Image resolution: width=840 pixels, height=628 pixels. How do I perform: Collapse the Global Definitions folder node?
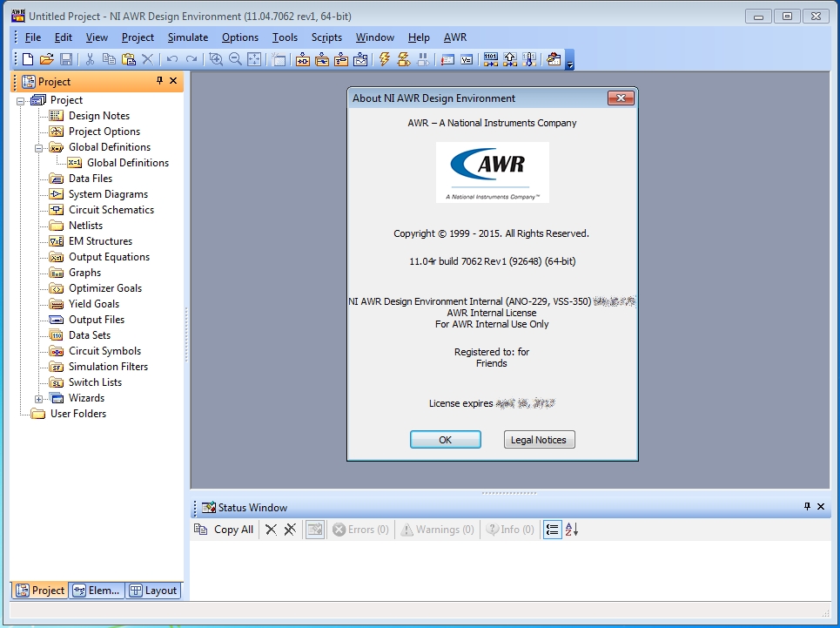click(x=38, y=148)
